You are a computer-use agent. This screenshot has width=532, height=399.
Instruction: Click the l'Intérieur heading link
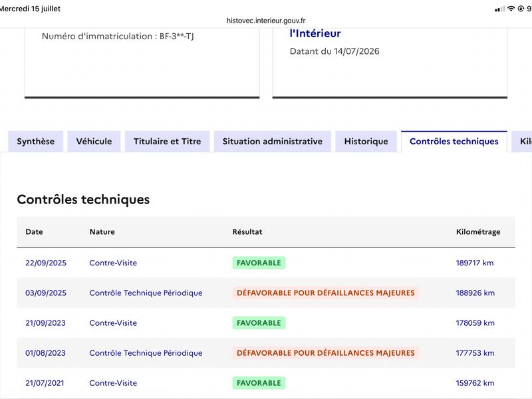pos(315,33)
